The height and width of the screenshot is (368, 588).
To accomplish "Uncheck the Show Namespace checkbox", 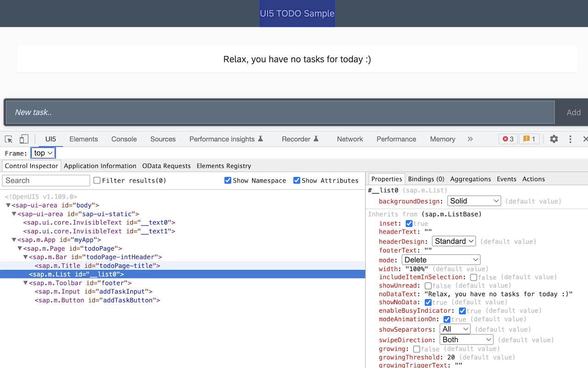I will pyautogui.click(x=228, y=180).
